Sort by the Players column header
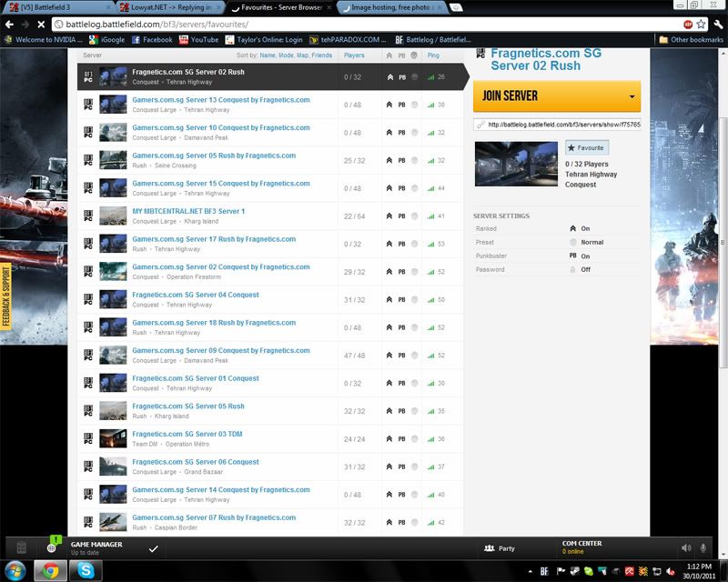The height and width of the screenshot is (582, 728). click(x=354, y=55)
